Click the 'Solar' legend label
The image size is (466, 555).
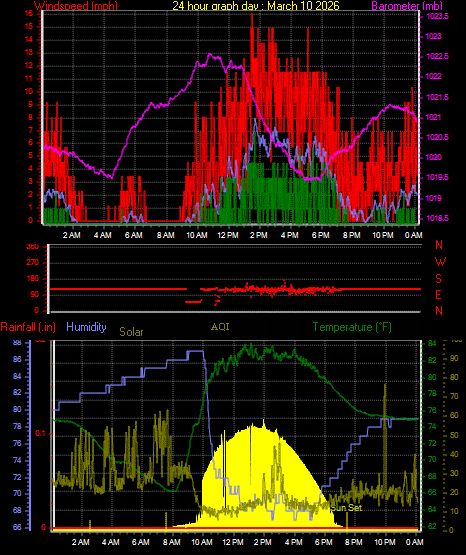(x=131, y=332)
